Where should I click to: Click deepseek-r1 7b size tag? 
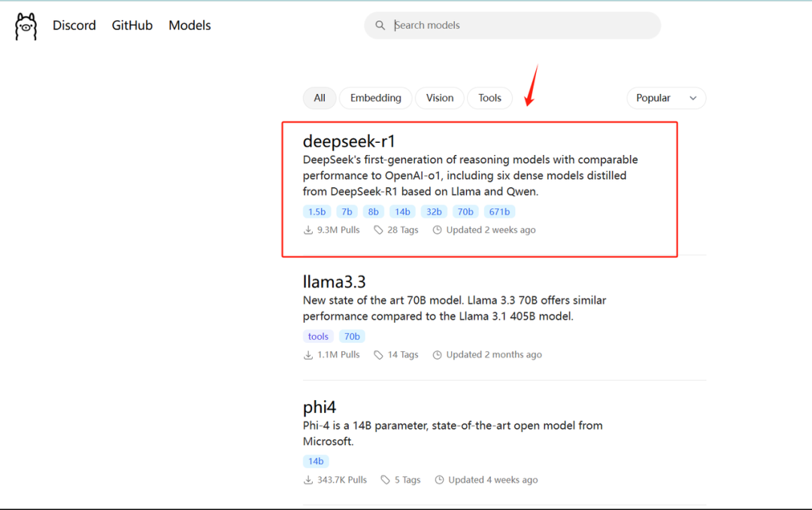coord(347,211)
